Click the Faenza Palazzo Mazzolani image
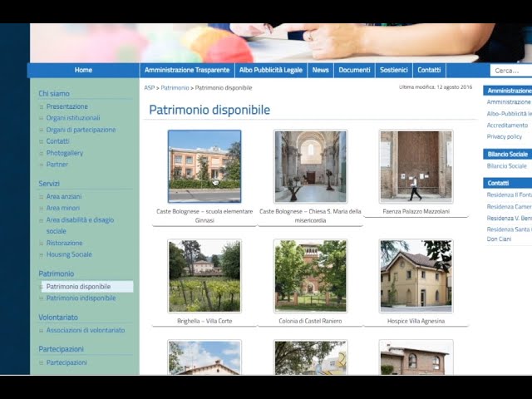 coord(416,166)
